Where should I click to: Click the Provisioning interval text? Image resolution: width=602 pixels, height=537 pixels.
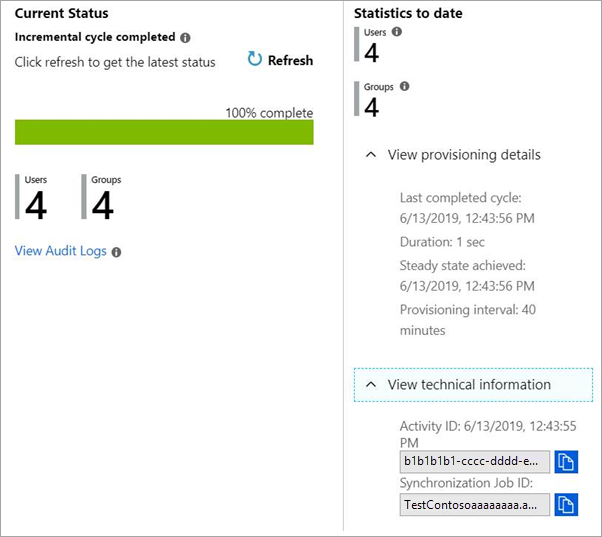(467, 320)
